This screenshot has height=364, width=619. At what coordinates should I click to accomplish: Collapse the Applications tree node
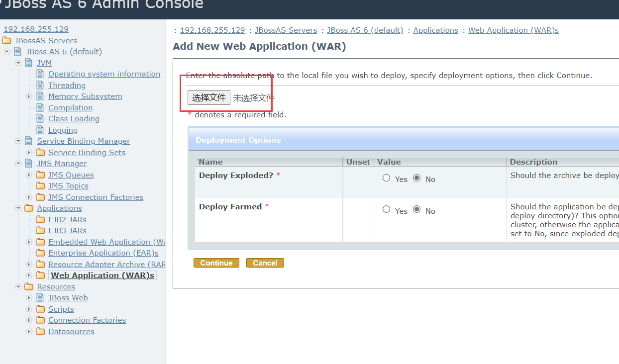(18, 208)
